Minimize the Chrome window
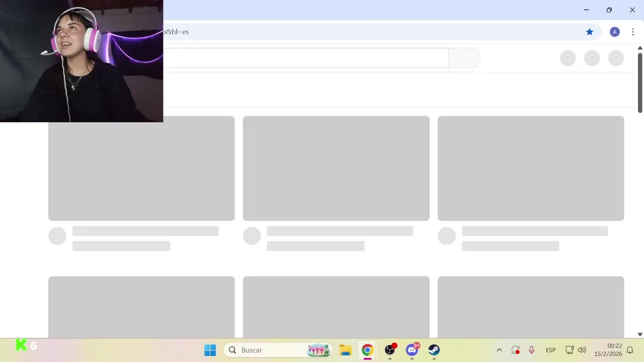 click(586, 10)
